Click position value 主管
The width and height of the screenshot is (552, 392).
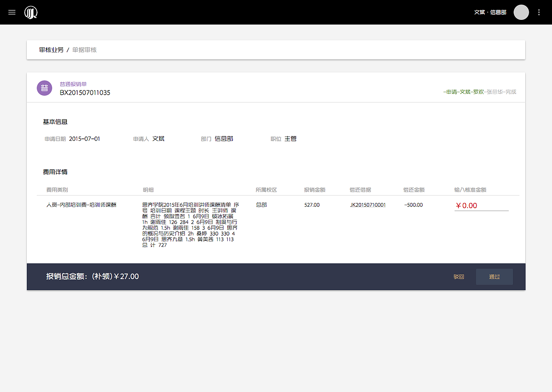(291, 139)
